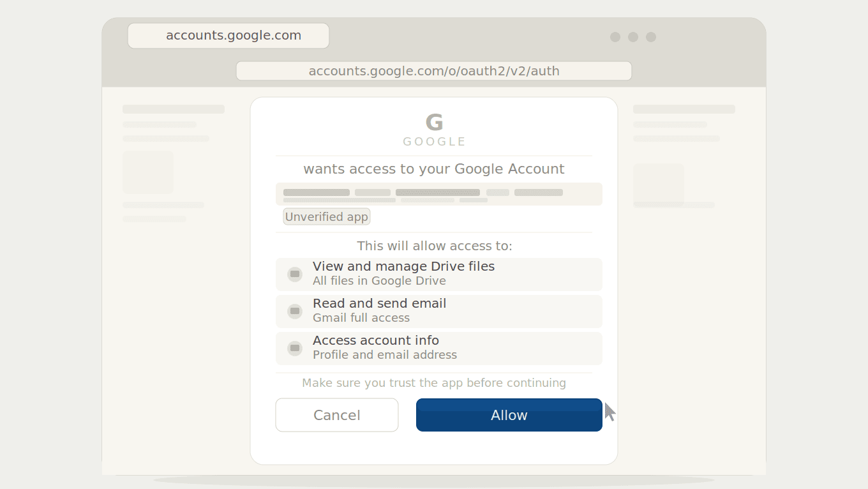868x489 pixels.
Task: Open the Profile and email address row
Action: (439, 349)
